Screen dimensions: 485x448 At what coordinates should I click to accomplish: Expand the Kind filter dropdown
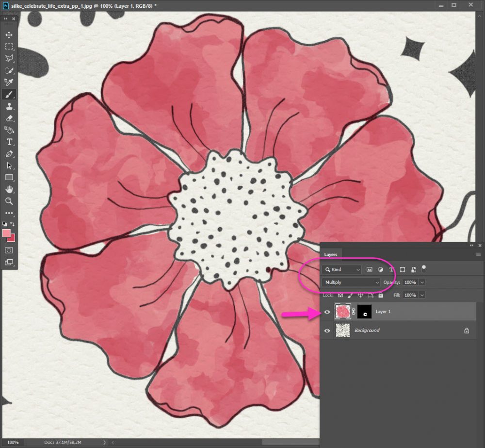pyautogui.click(x=342, y=269)
